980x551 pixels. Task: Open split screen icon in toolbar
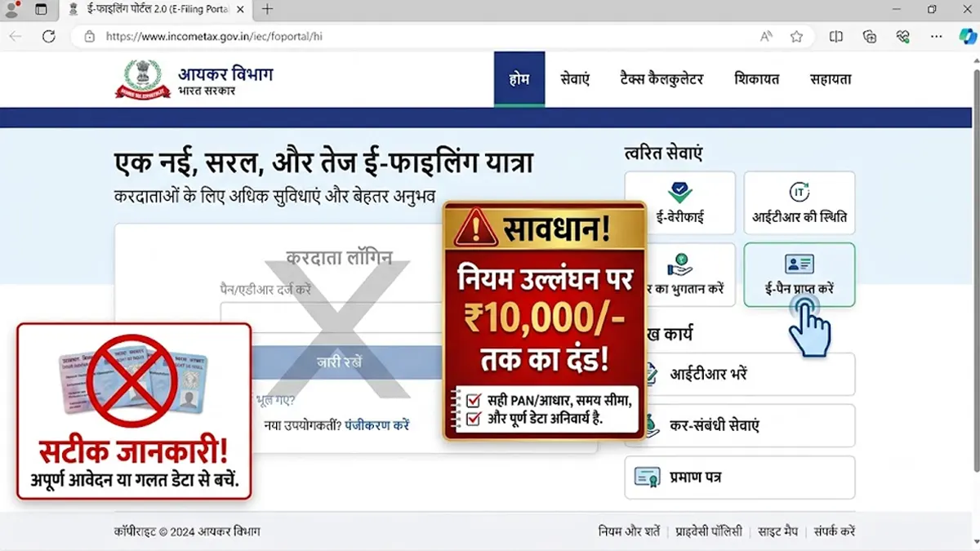(836, 36)
